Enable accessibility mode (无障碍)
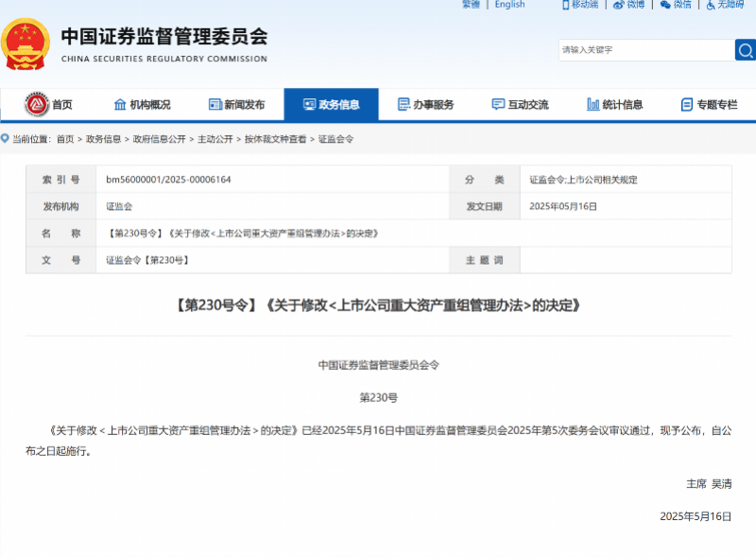 coord(725,5)
